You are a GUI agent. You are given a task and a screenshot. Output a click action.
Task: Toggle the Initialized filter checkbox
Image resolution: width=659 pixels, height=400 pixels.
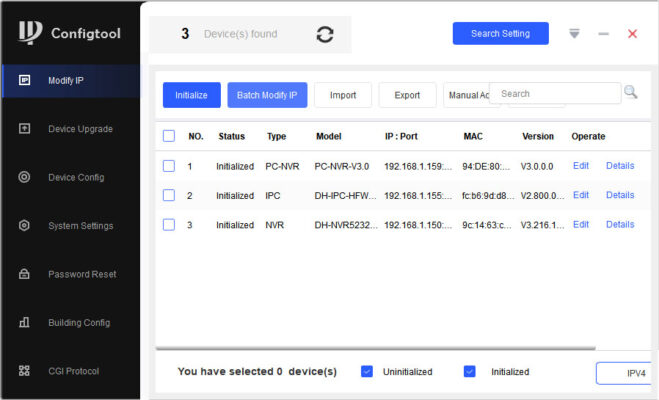click(x=470, y=371)
